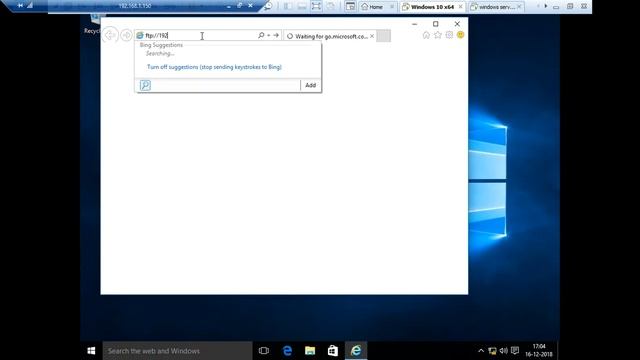Launch Microsoft Edge from the taskbar
The height and width of the screenshot is (360, 640).
[x=287, y=351]
